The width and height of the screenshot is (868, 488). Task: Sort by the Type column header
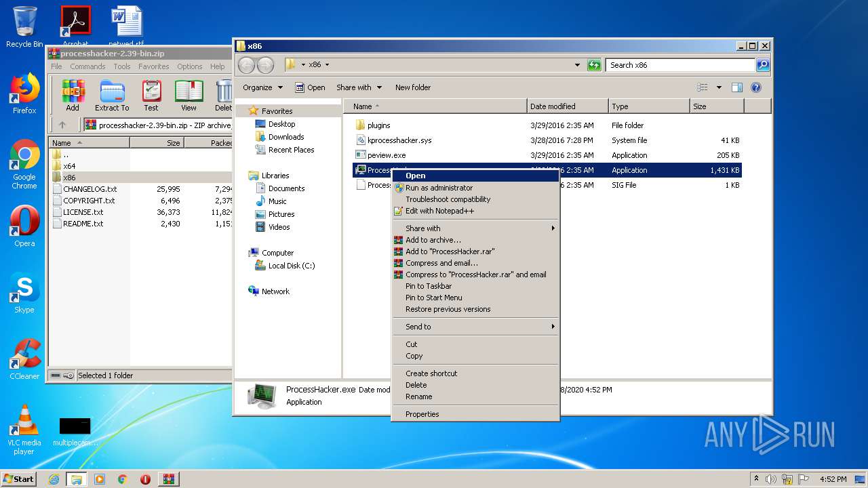649,106
